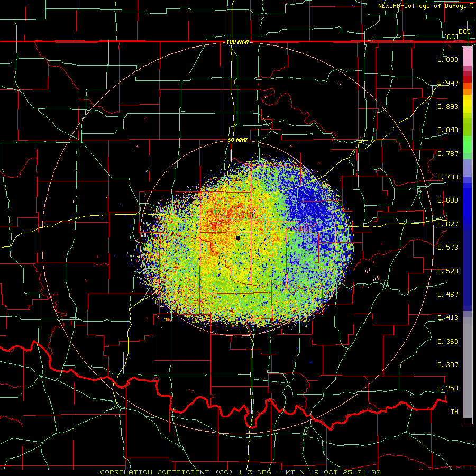Click the [CC] label above the color bar

(x=452, y=36)
